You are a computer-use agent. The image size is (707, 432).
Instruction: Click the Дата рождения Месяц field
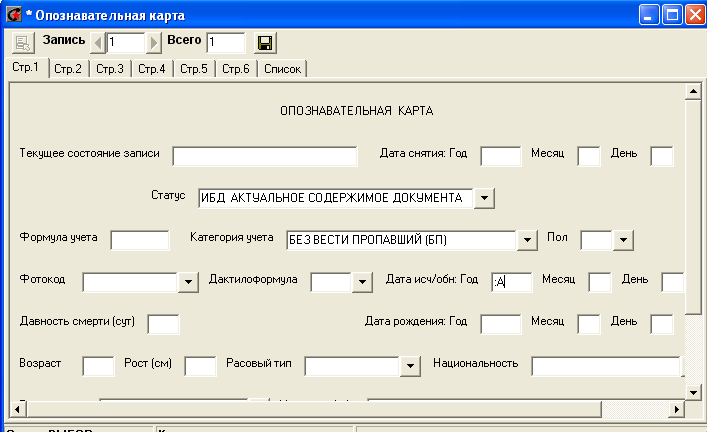tap(589, 324)
